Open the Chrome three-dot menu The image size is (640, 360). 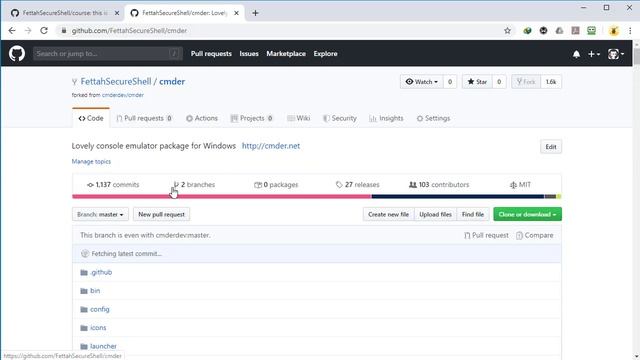[x=630, y=31]
